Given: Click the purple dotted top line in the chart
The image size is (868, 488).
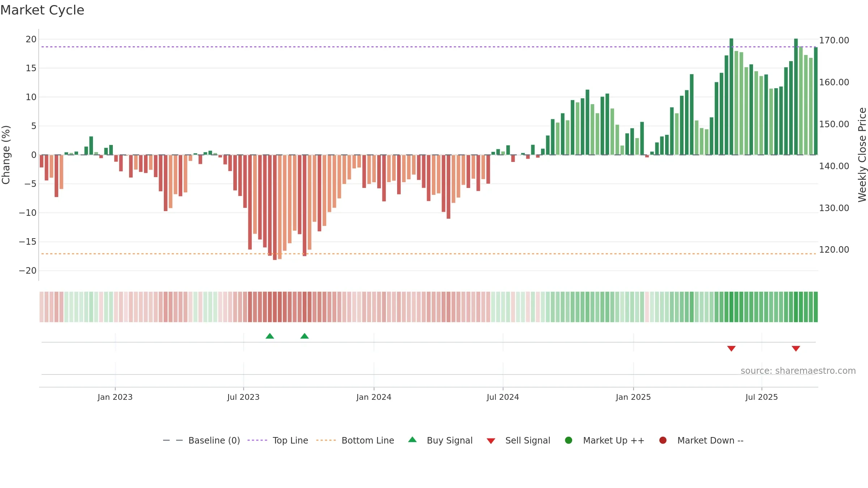Looking at the screenshot, I should 429,47.
